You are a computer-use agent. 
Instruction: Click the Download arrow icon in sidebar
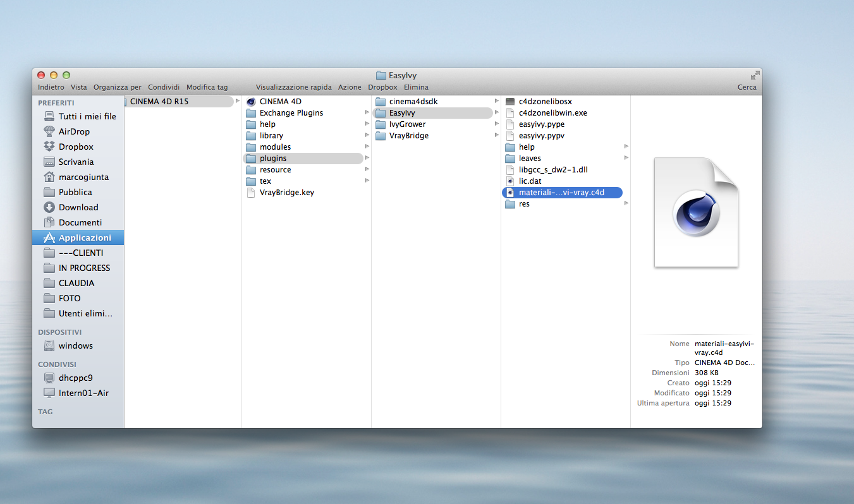coord(49,207)
